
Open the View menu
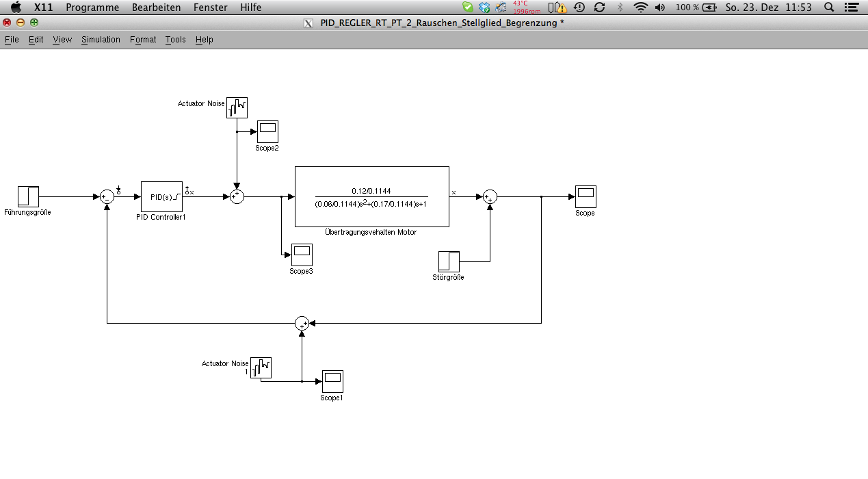tap(62, 40)
